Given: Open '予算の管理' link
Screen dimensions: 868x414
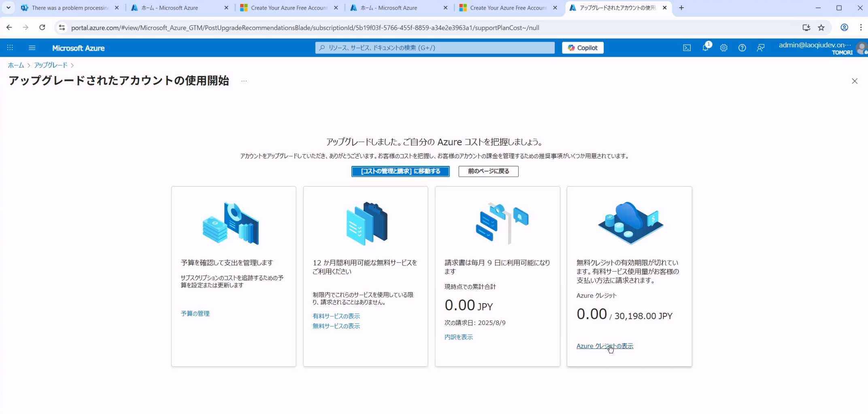Looking at the screenshot, I should tap(195, 314).
